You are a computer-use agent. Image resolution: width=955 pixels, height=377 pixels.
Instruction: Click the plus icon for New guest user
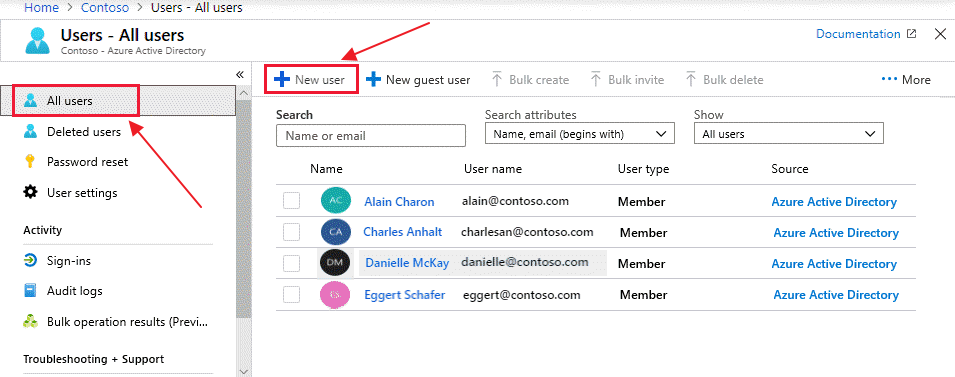point(373,80)
